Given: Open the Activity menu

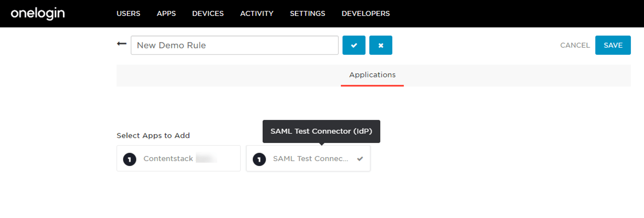Looking at the screenshot, I should point(257,13).
